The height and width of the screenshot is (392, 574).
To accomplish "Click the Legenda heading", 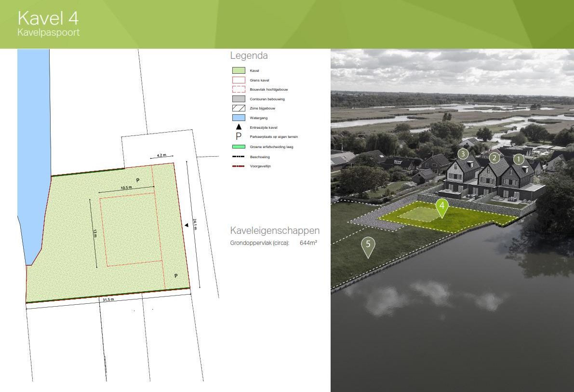I will (x=249, y=55).
